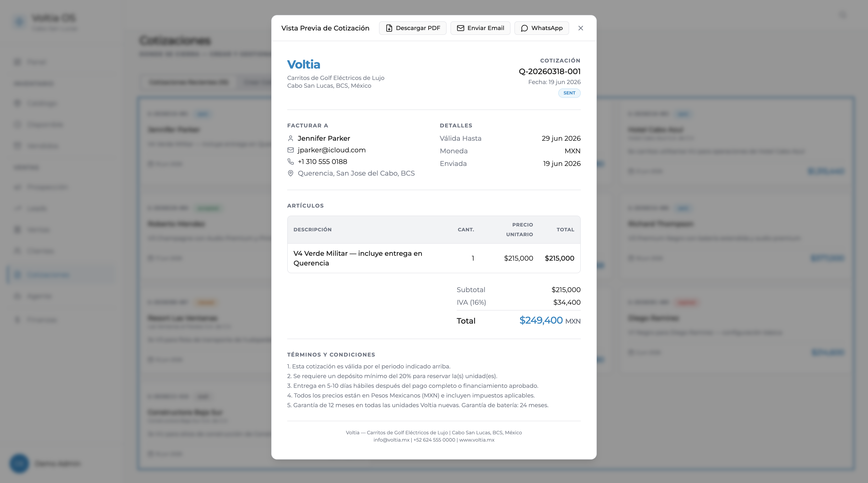The image size is (868, 483).
Task: Close the quotation preview dialog
Action: [x=581, y=28]
